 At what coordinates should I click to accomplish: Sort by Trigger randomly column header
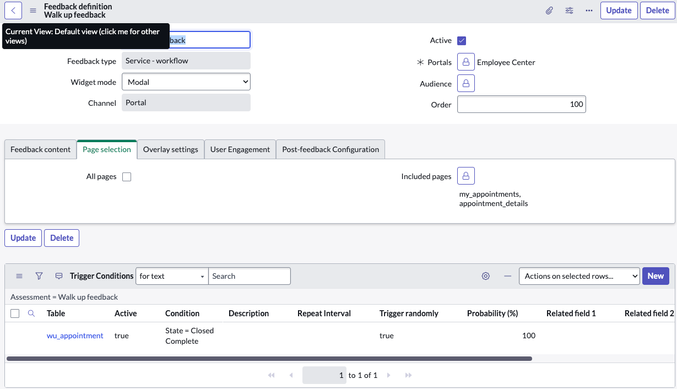tap(408, 313)
